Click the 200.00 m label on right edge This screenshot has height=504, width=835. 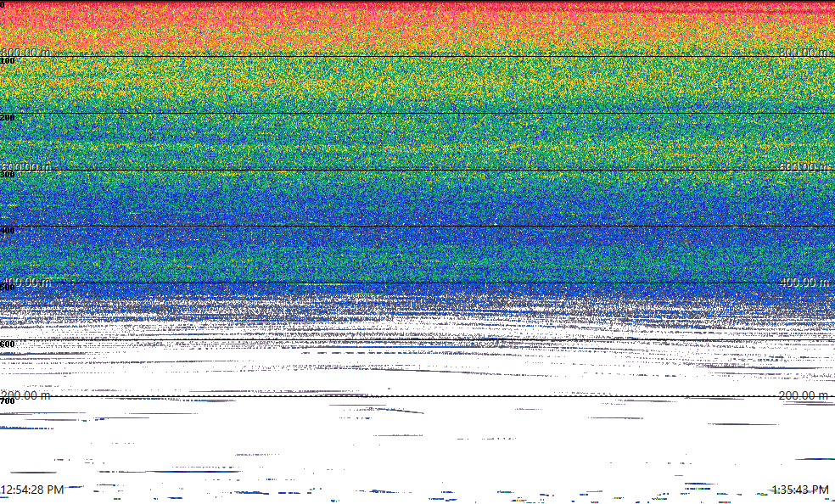pos(804,395)
